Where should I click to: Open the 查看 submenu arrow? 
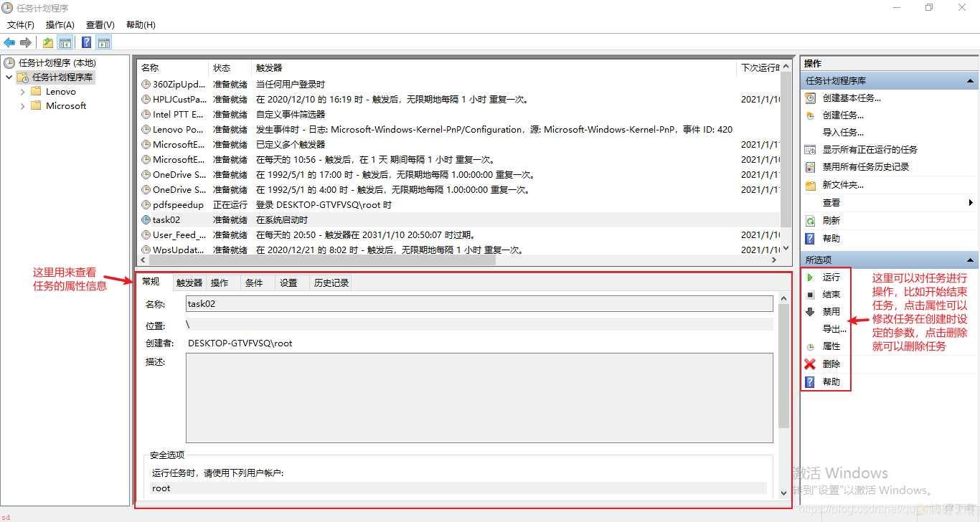coord(971,203)
